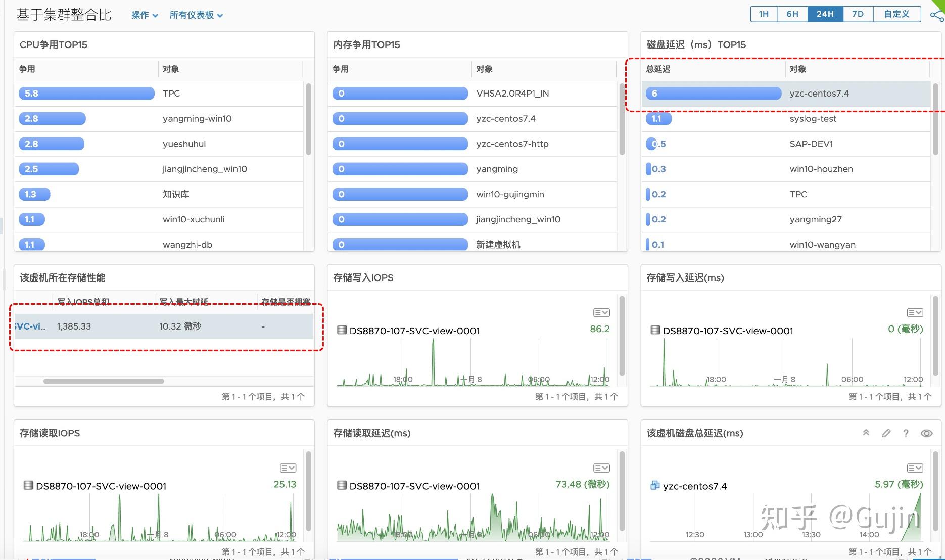This screenshot has width=945, height=560.
Task: Open the 操作 dropdown menu
Action: pos(144,15)
